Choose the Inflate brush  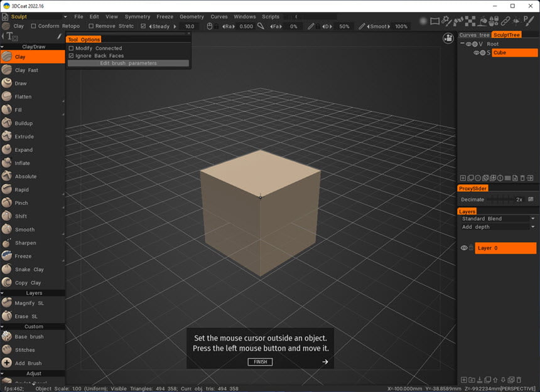point(33,163)
